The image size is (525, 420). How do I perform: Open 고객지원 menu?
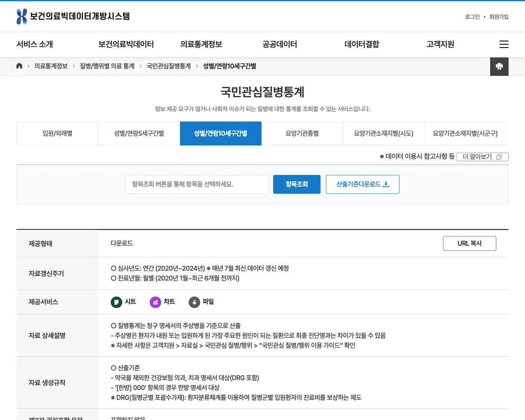(440, 44)
